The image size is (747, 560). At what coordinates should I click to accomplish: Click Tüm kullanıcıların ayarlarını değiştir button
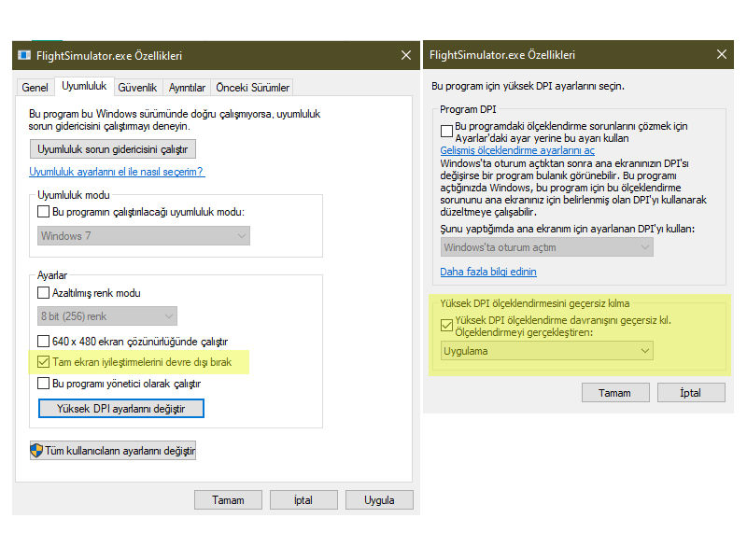[113, 451]
